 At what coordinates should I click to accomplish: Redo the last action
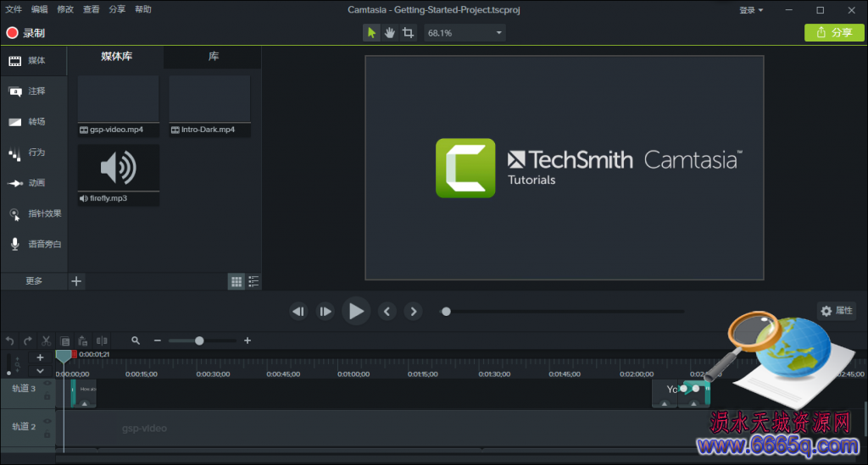(28, 340)
